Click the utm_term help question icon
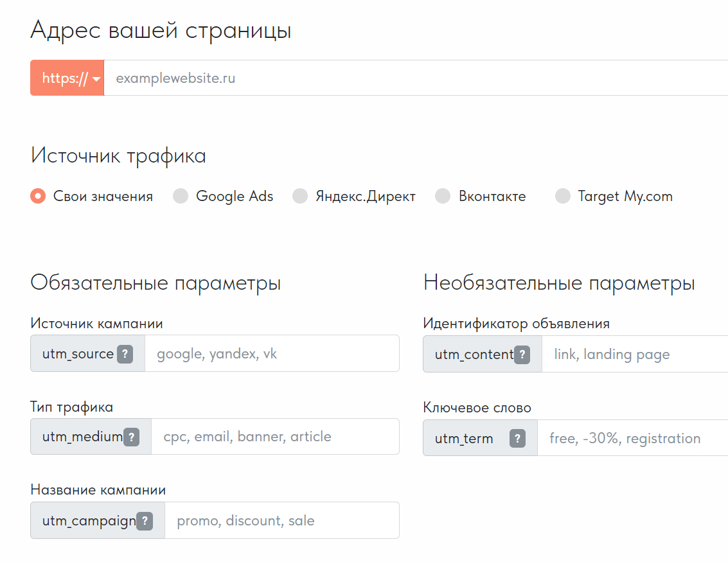This screenshot has width=728, height=562. point(517,439)
